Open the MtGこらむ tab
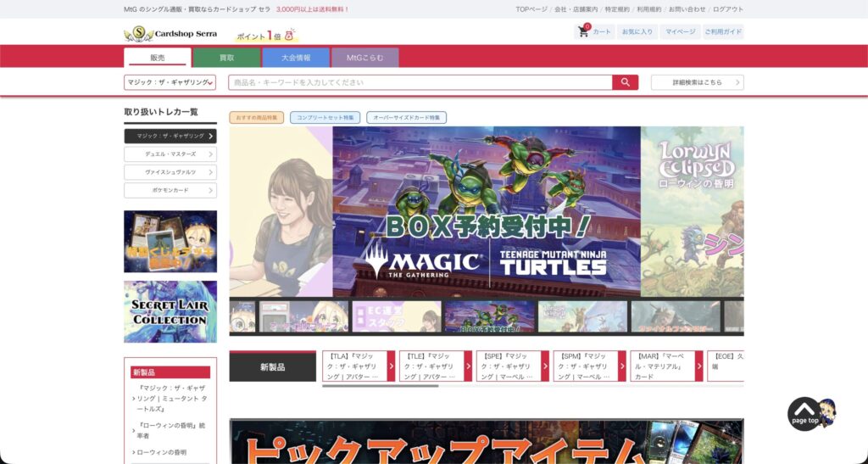The width and height of the screenshot is (868, 464). coord(364,58)
